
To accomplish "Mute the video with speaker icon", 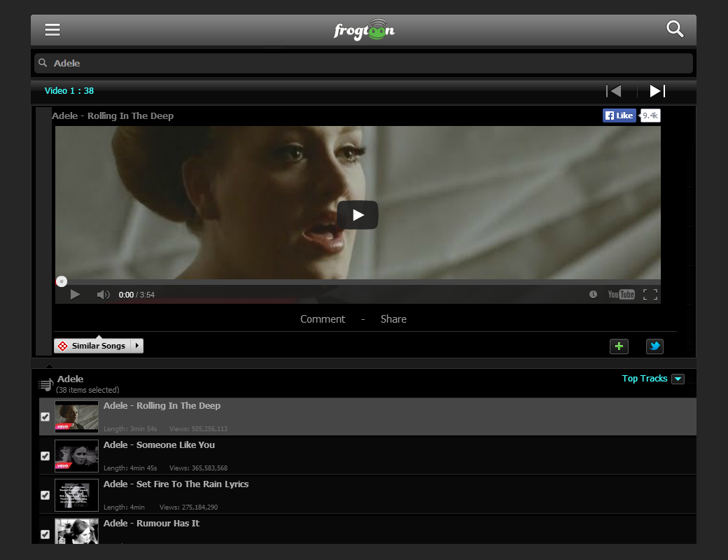I will pyautogui.click(x=103, y=295).
